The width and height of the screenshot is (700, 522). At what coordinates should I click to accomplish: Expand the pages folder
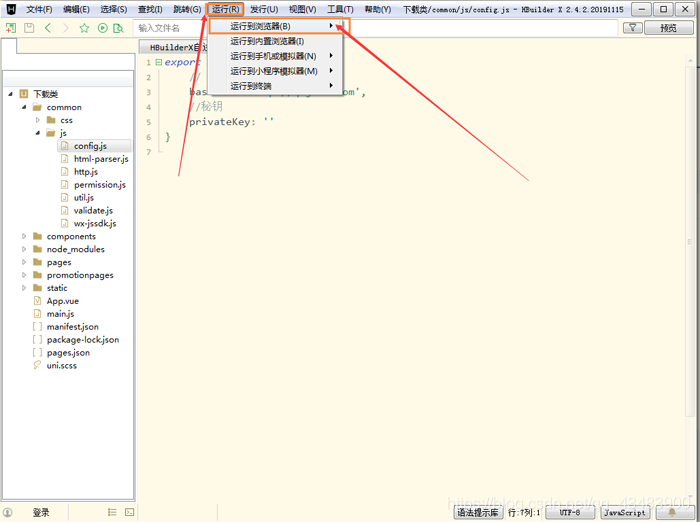coord(24,262)
